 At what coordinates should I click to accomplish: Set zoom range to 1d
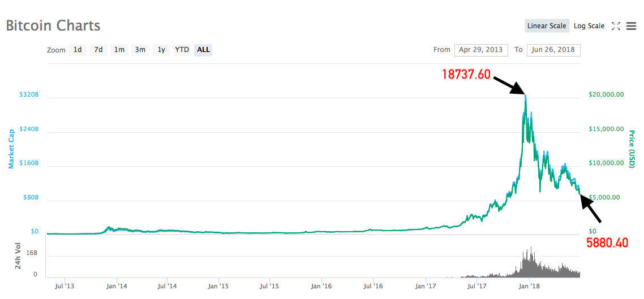click(x=77, y=50)
